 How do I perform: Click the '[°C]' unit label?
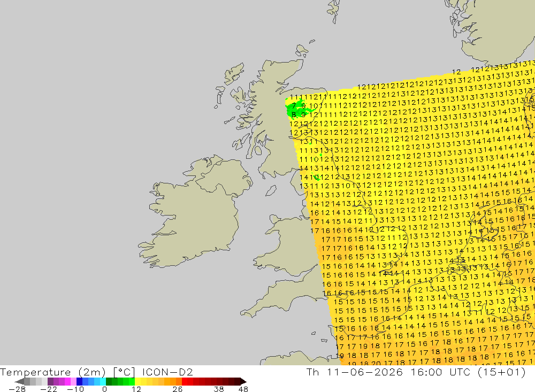124,372
